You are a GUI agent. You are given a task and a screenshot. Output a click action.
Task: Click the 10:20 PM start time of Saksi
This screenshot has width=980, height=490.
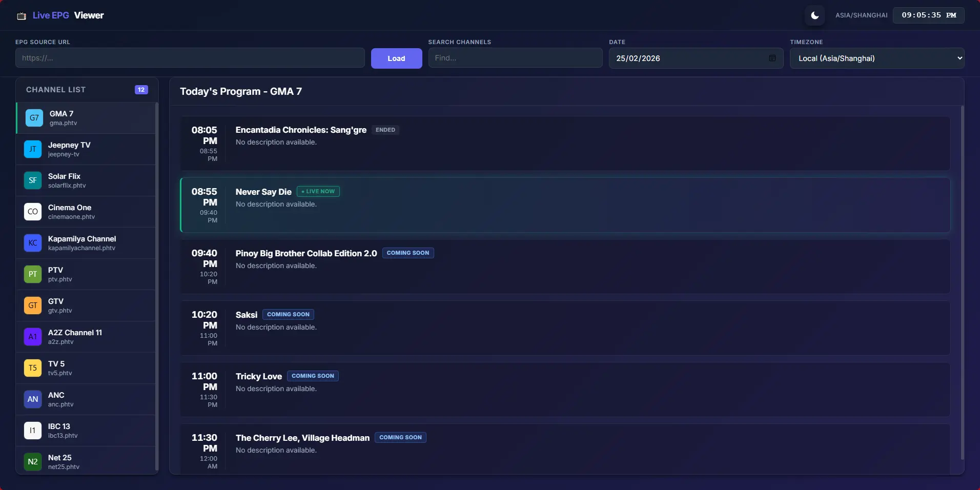[x=205, y=320]
